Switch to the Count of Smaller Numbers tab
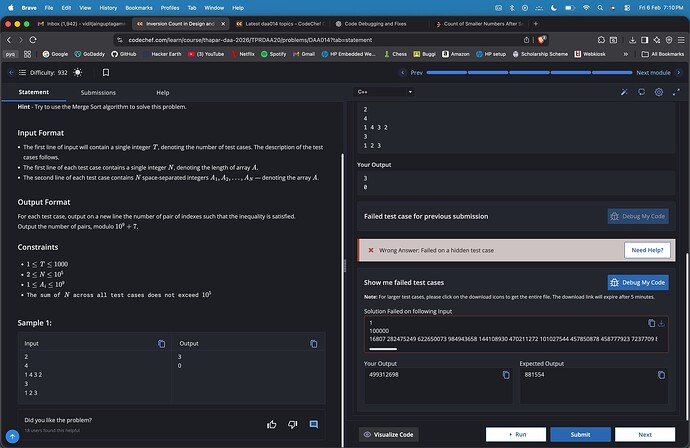The image size is (690, 448). [x=479, y=24]
